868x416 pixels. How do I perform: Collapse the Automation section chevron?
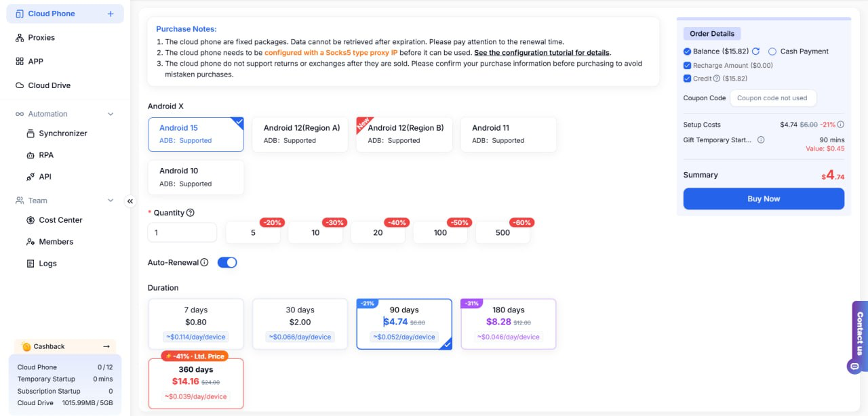coord(111,114)
